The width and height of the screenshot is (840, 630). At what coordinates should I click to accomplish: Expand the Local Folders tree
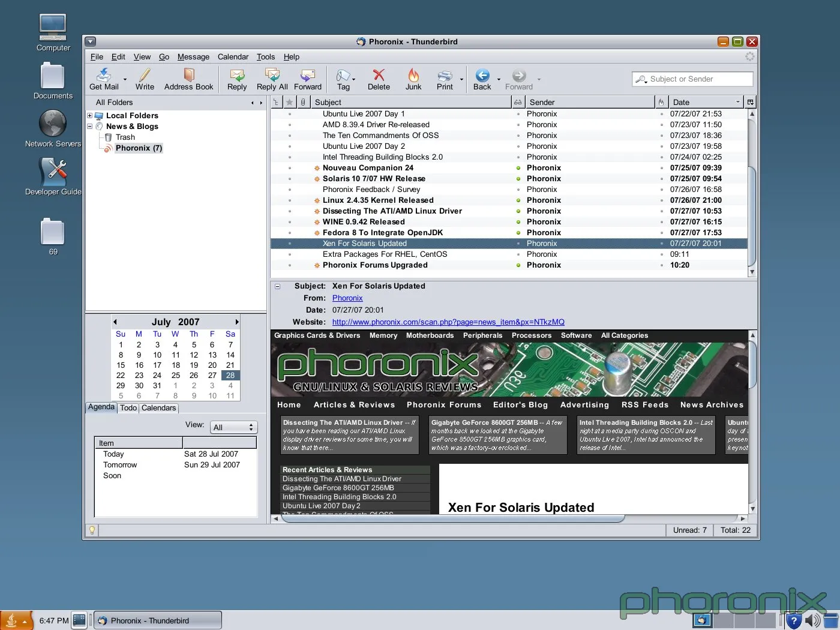click(x=90, y=116)
